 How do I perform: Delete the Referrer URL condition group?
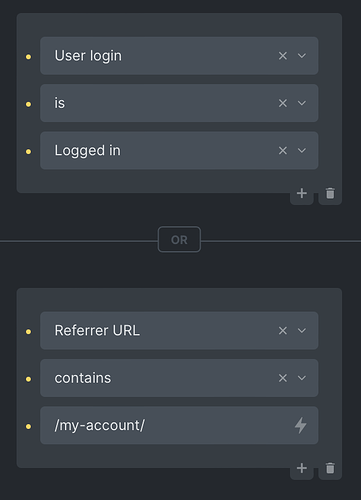tap(330, 468)
